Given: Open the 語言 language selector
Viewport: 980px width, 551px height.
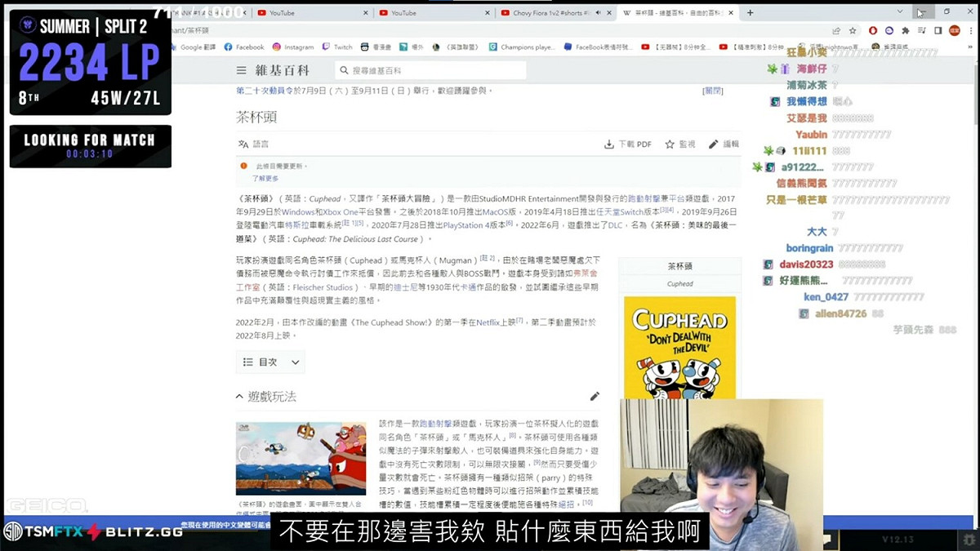Looking at the screenshot, I should (253, 144).
